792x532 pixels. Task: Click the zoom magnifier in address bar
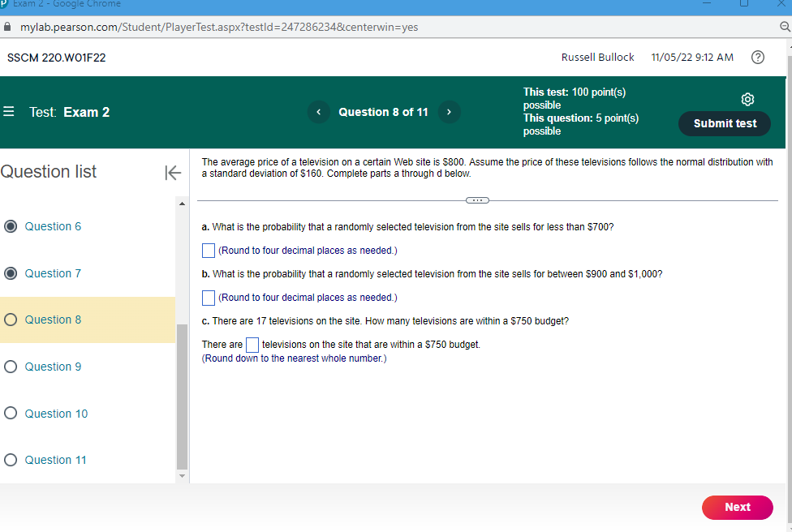pos(786,27)
